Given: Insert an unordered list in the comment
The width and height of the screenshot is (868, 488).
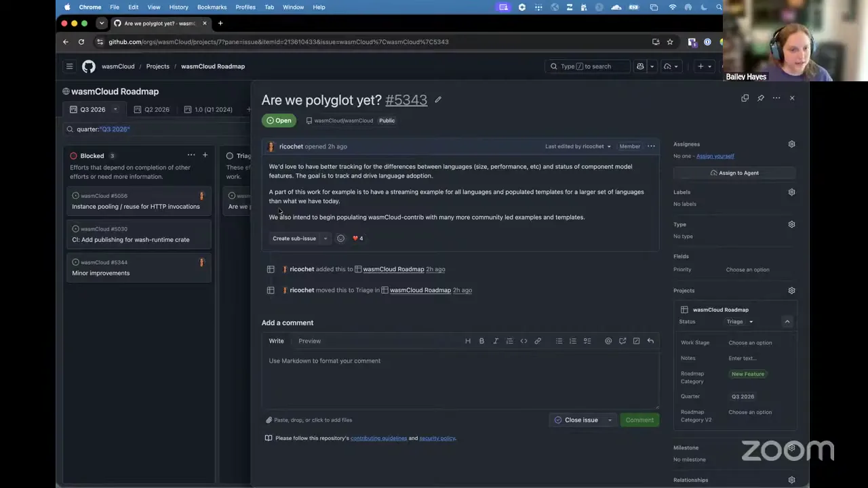Looking at the screenshot, I should (x=559, y=341).
